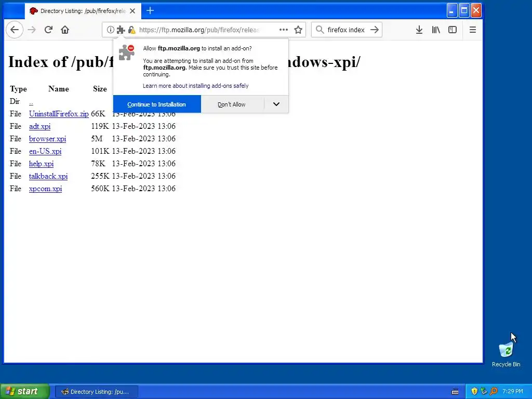Screen dimensions: 532x399
Task: Open parent directory '..' link
Action: click(31, 101)
